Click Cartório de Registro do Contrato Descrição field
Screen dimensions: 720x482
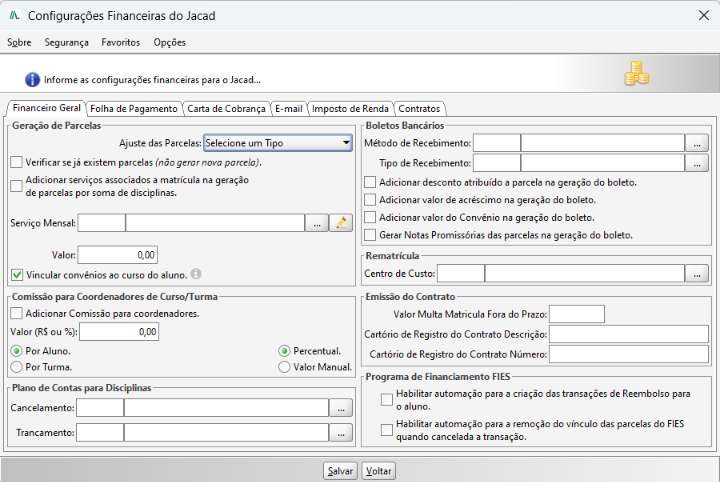629,334
